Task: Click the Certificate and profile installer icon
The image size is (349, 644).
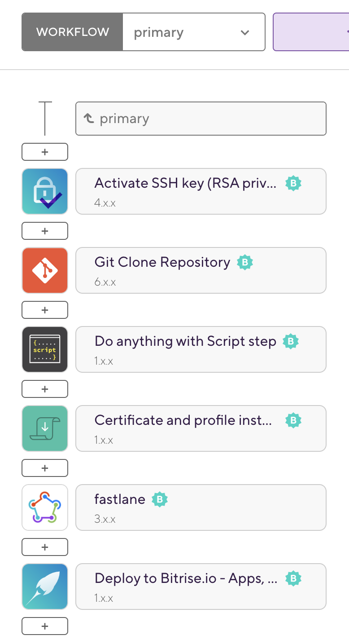Action: pos(45,428)
